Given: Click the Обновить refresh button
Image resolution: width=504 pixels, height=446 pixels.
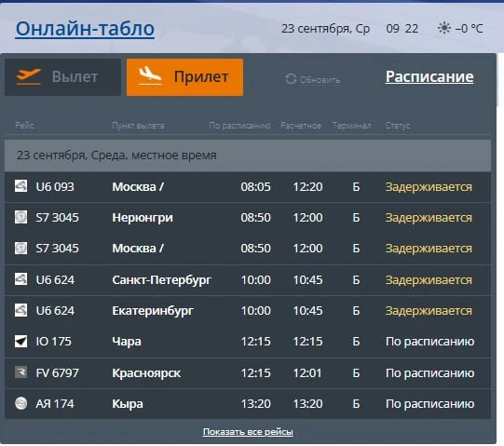Looking at the screenshot, I should 313,79.
